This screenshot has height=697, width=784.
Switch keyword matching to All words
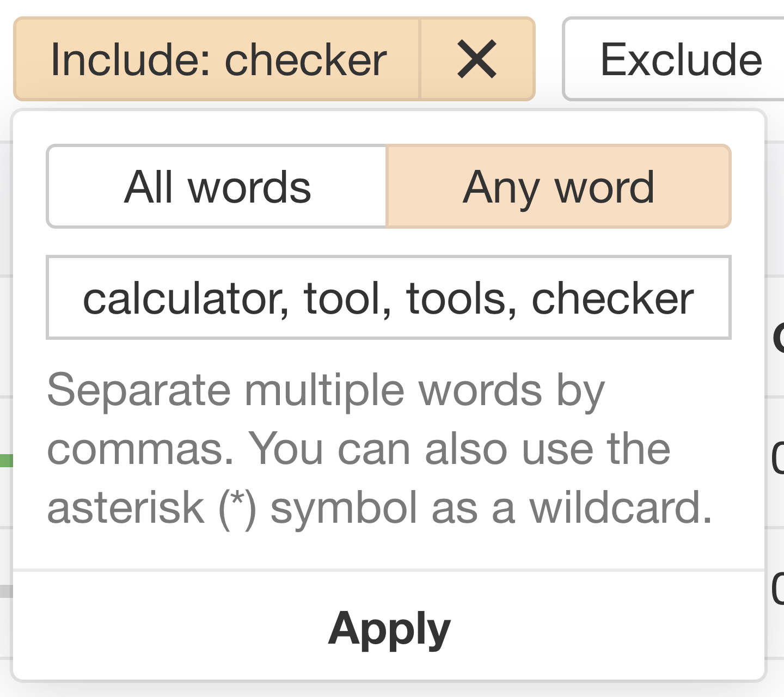(x=217, y=187)
